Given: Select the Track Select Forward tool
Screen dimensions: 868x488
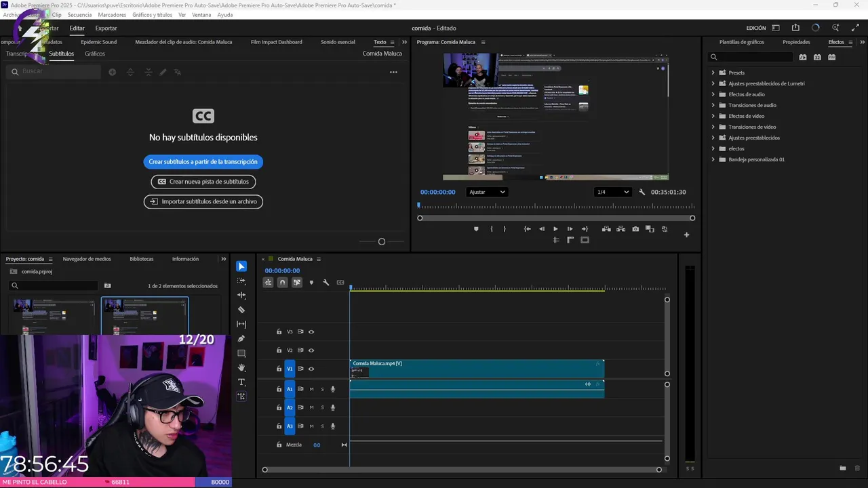Looking at the screenshot, I should click(x=241, y=281).
